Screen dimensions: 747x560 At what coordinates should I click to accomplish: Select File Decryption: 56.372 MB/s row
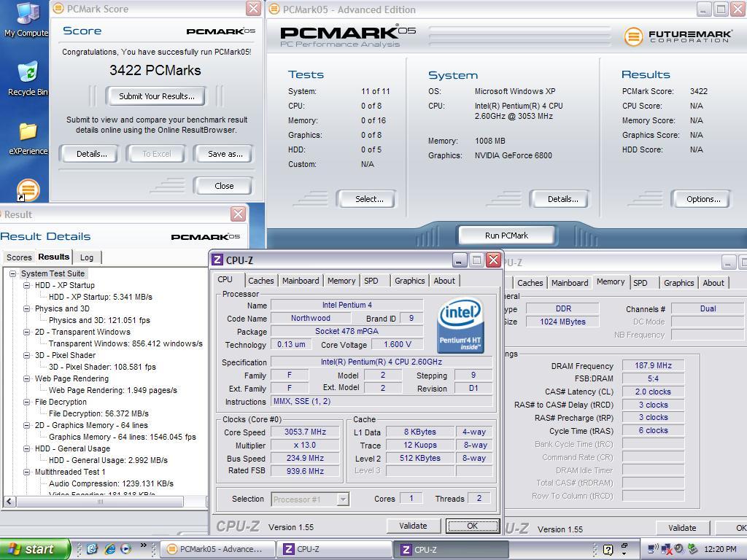(x=98, y=413)
